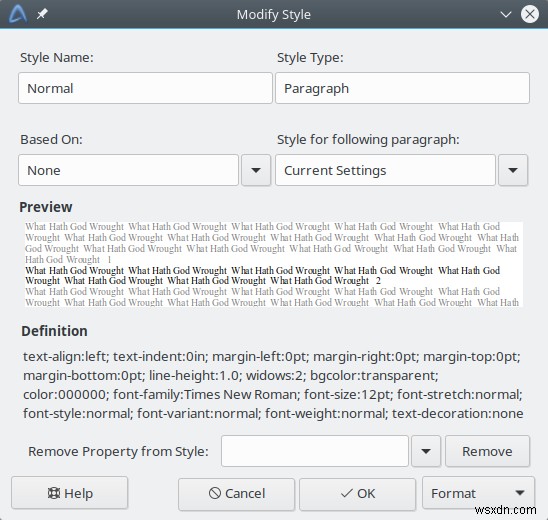Screen dimensions: 548x520
Task: Click definition text 'font-weight:normal;'
Action: [326, 413]
